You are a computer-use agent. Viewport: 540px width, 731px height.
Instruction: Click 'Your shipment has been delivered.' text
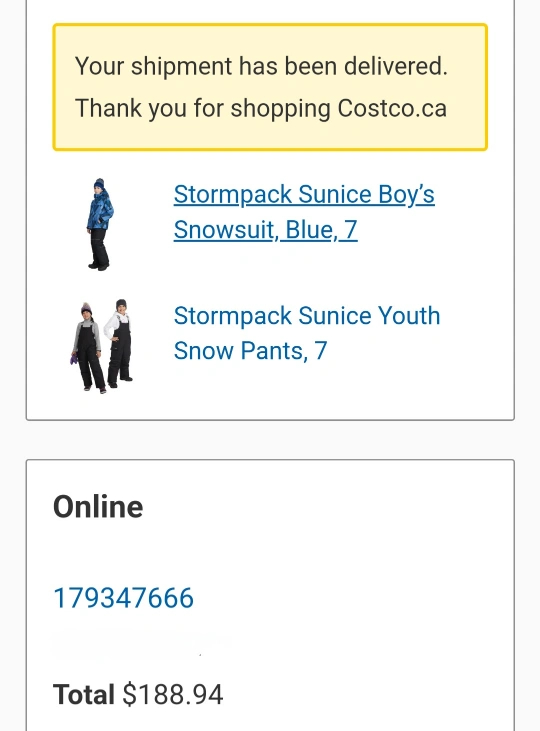coord(261,66)
